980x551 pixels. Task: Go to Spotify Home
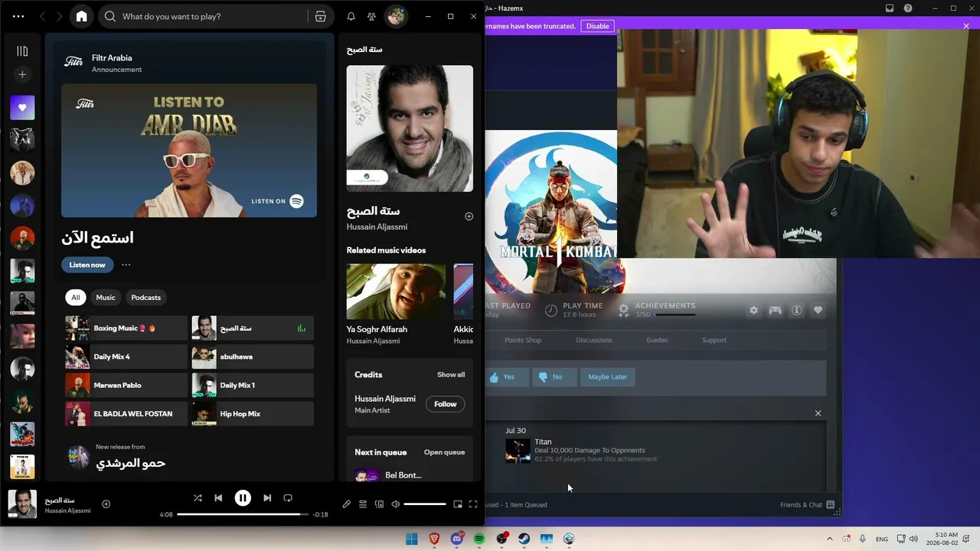tap(82, 16)
